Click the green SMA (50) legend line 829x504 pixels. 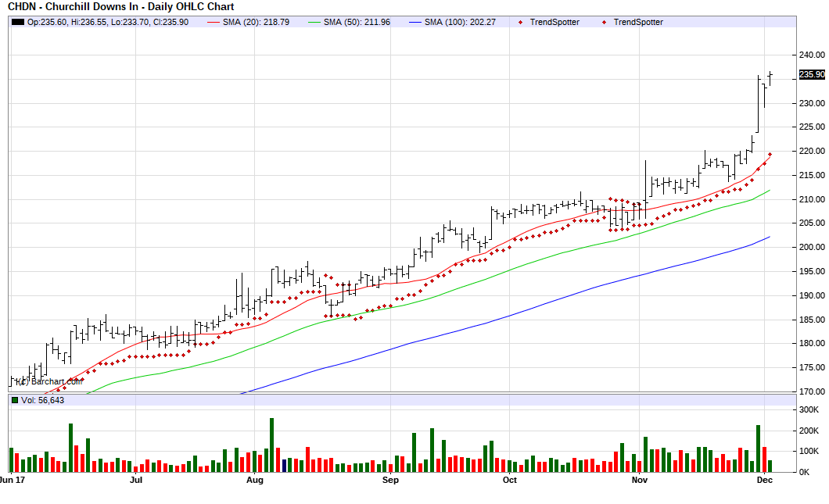(x=314, y=22)
